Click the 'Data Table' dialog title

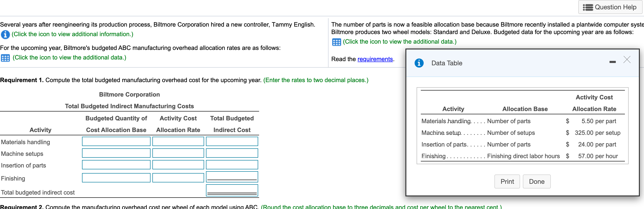point(447,63)
